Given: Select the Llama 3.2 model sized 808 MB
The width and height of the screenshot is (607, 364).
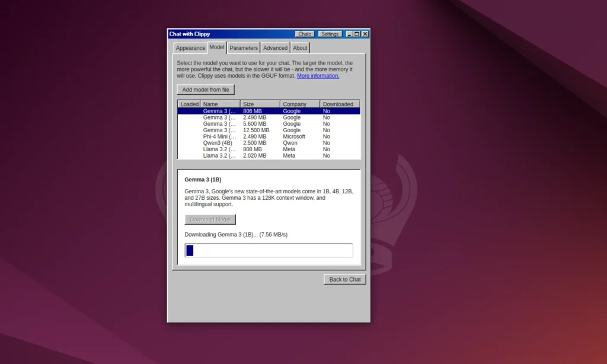Looking at the screenshot, I should (x=269, y=149).
